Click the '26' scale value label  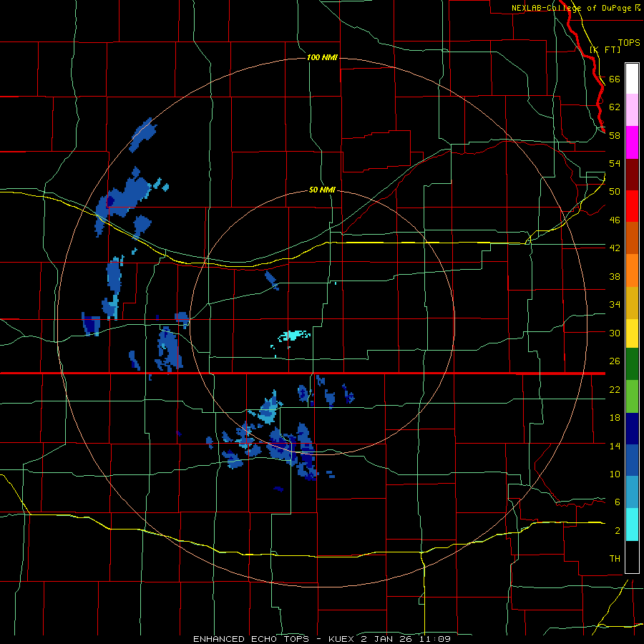click(x=615, y=361)
